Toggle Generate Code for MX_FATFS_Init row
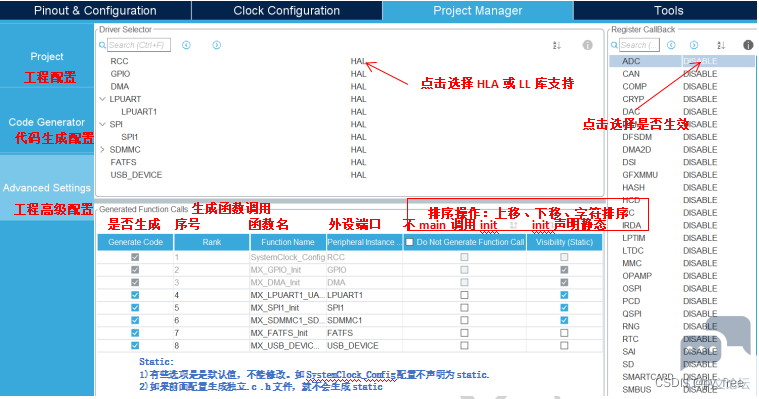The width and height of the screenshot is (759, 399). tap(135, 333)
